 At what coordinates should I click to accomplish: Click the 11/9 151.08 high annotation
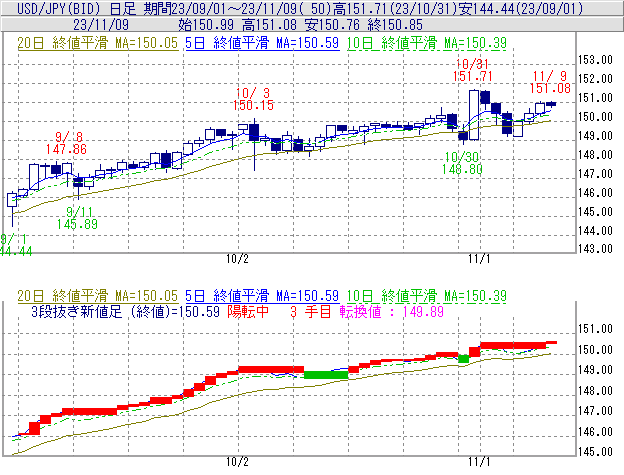(x=550, y=82)
